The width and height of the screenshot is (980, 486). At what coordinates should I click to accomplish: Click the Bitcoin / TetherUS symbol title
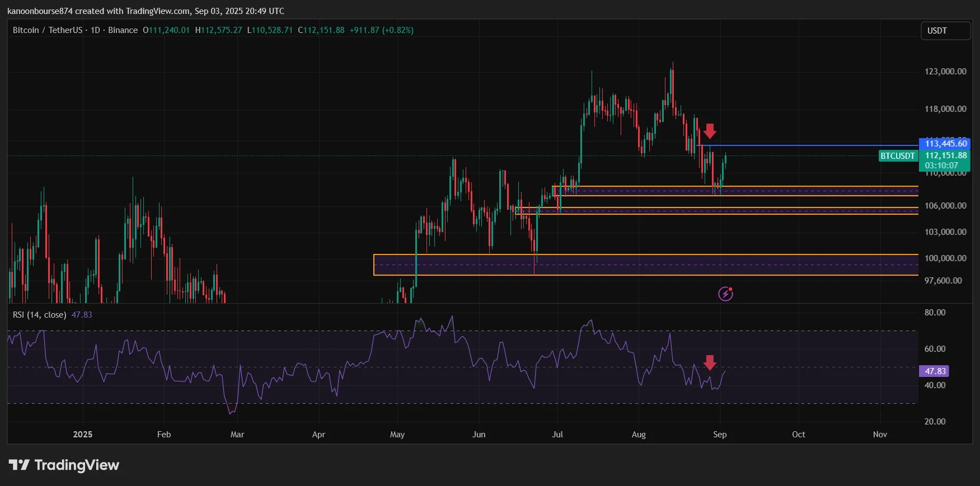(x=48, y=30)
